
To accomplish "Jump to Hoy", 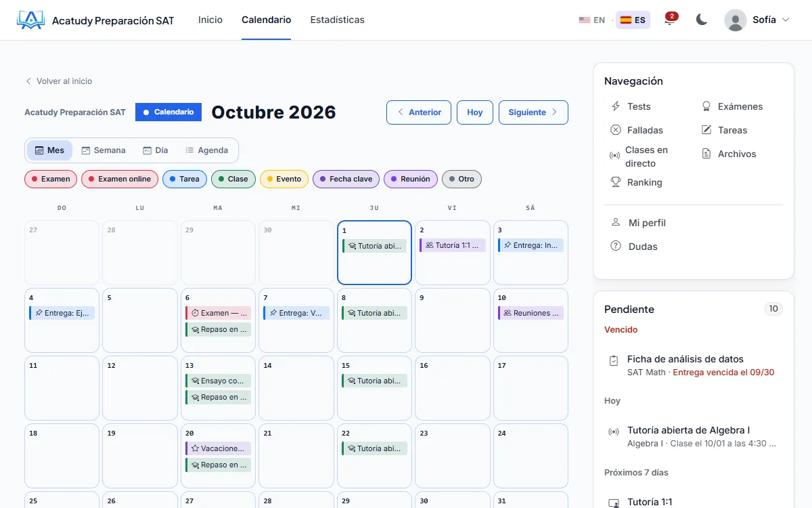I will 475,112.
